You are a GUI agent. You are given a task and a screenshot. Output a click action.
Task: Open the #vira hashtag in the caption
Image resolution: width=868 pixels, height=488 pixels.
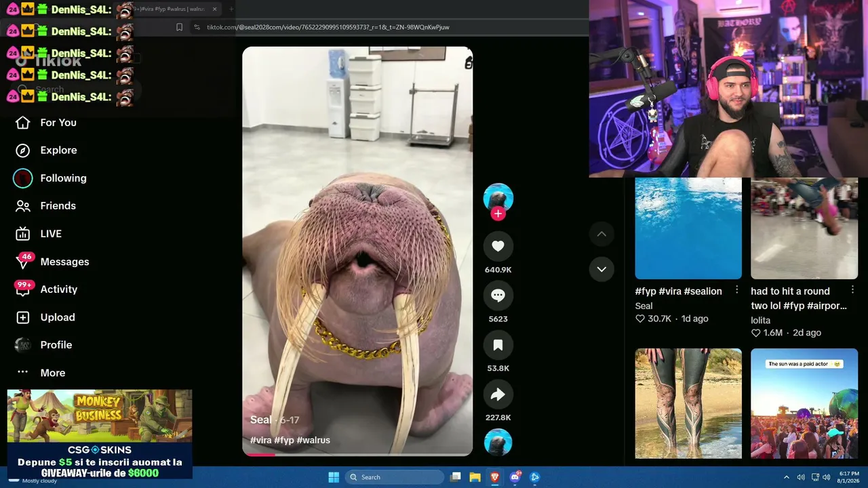(261, 441)
